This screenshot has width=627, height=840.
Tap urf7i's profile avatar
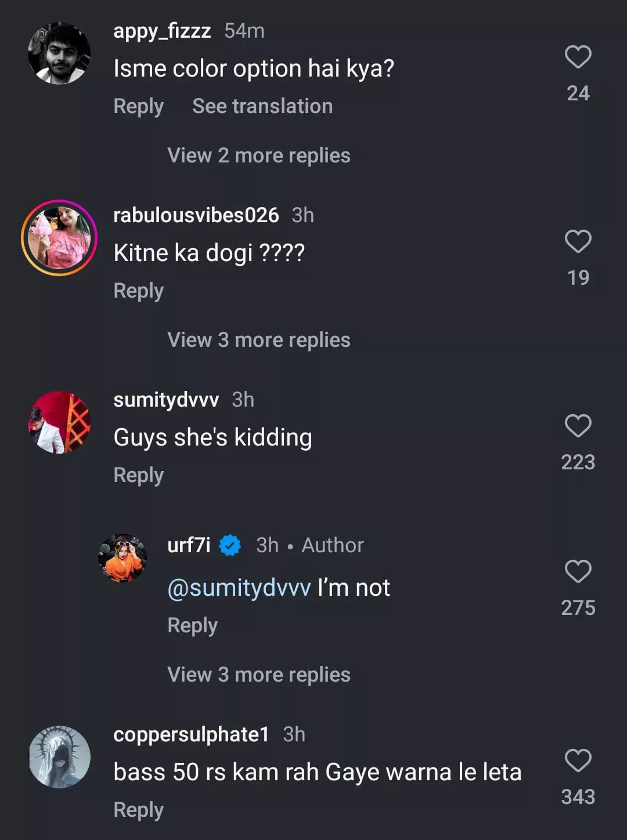point(122,558)
